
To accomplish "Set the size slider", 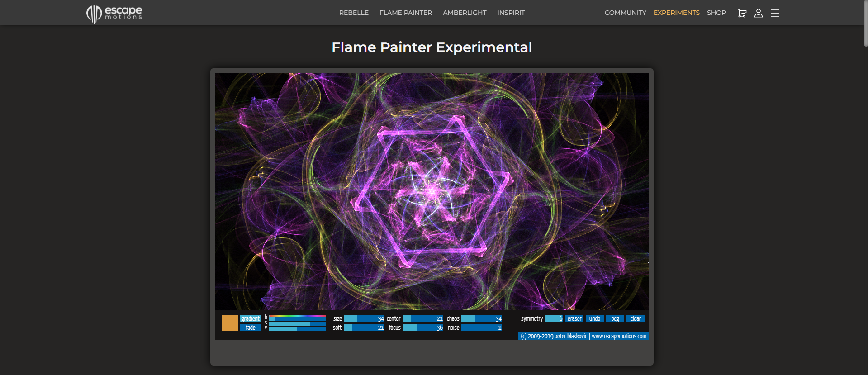I will coord(364,318).
